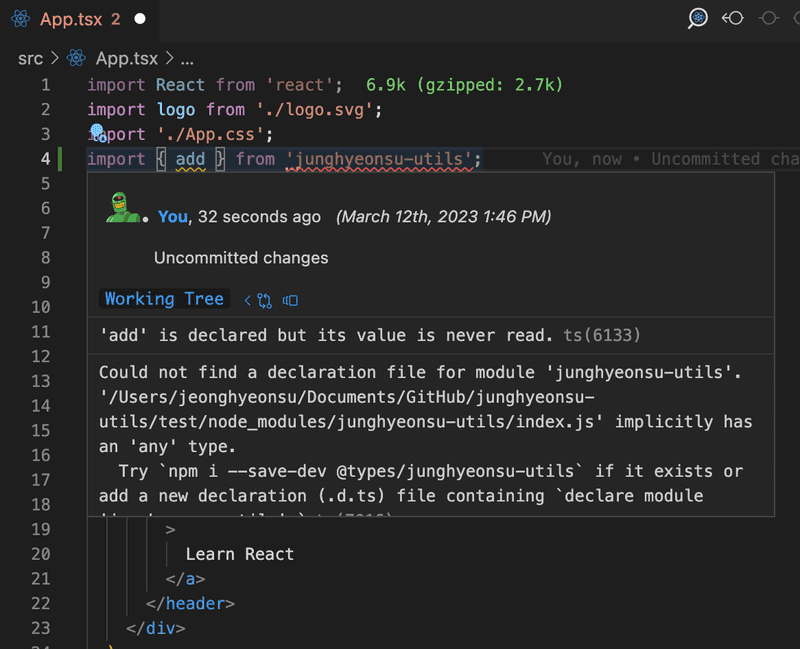Click the lightbulb quick-fix icon on line 3
Screen dimensions: 800x649
click(97, 133)
